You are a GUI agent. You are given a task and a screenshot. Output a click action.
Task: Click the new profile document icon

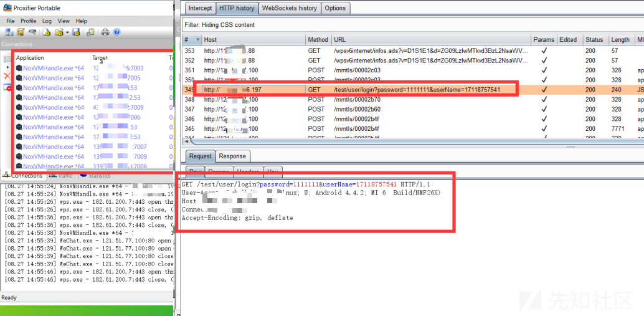point(47,32)
